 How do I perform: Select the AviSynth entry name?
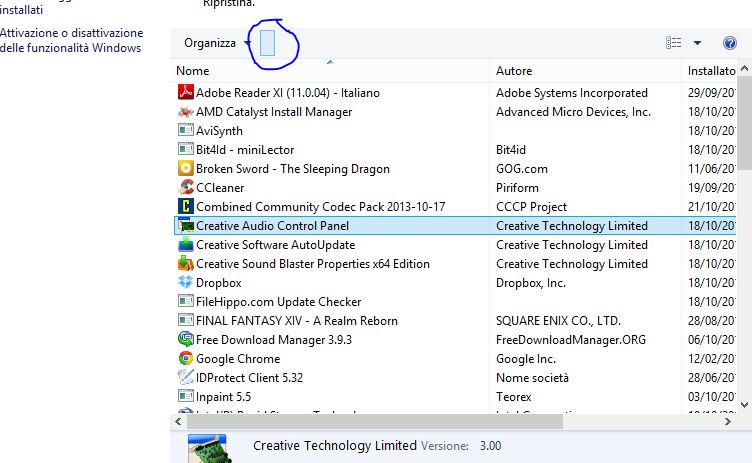[219, 131]
